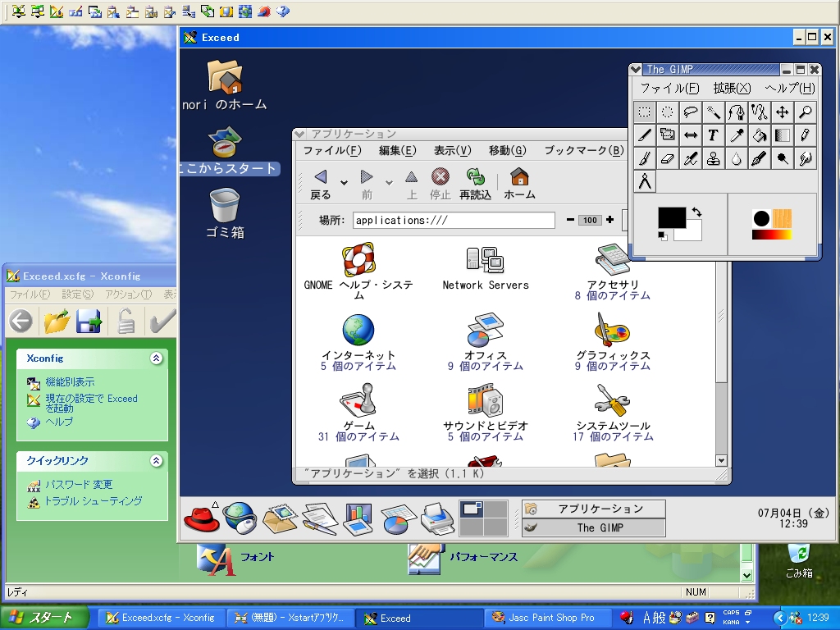The image size is (840, 630).
Task: Activate the Bezier Select tool in GIMP
Action: [x=737, y=112]
